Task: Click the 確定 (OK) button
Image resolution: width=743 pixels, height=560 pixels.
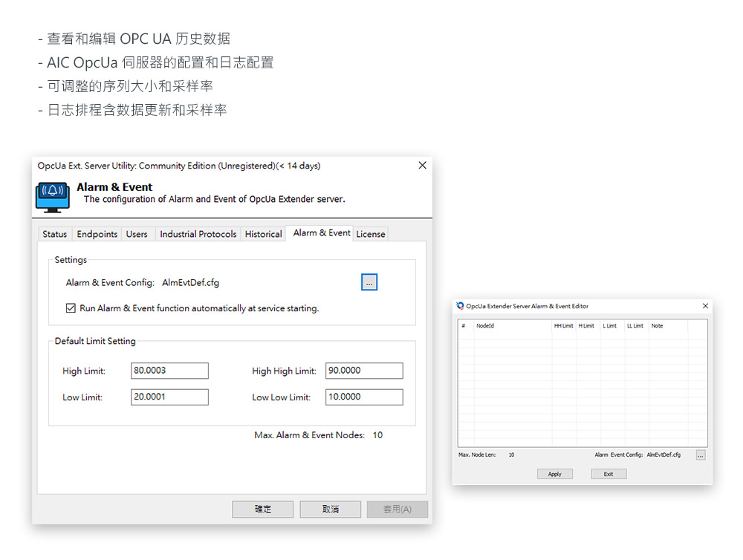Action: pyautogui.click(x=263, y=509)
